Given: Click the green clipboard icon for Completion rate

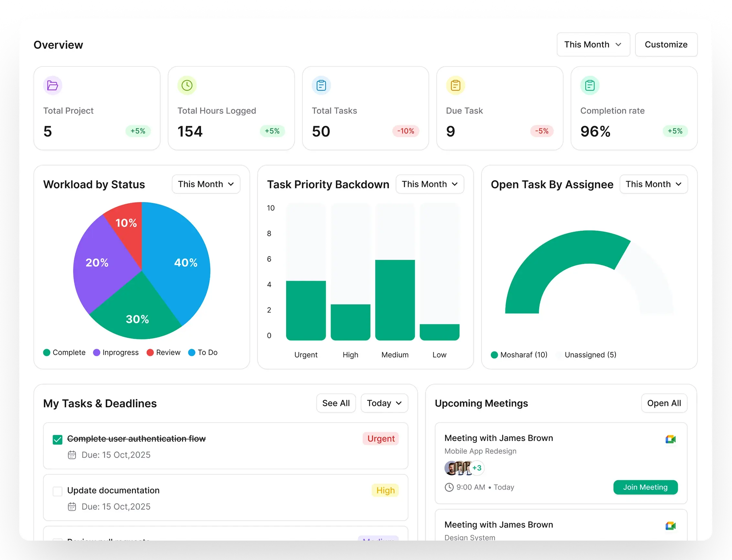Looking at the screenshot, I should [590, 86].
